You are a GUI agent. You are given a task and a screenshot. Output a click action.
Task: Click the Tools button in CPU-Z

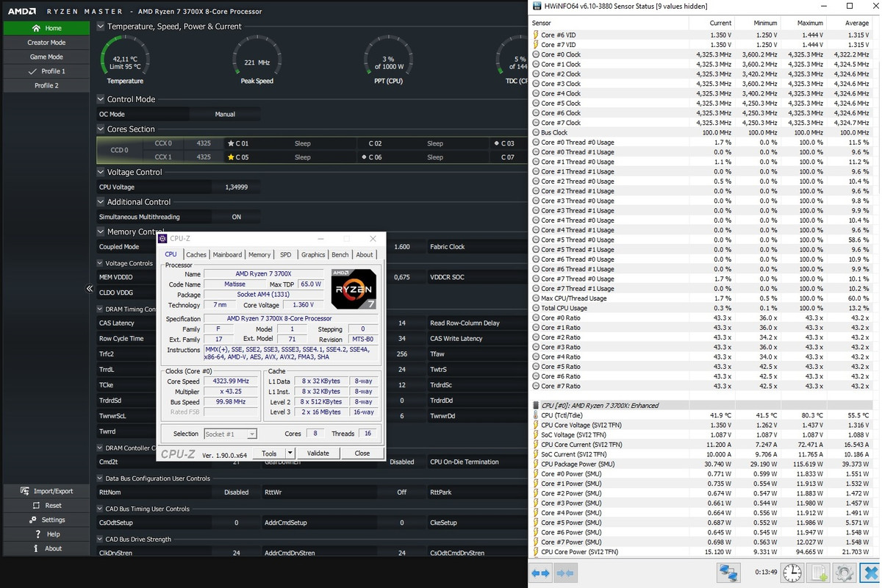[x=269, y=453]
